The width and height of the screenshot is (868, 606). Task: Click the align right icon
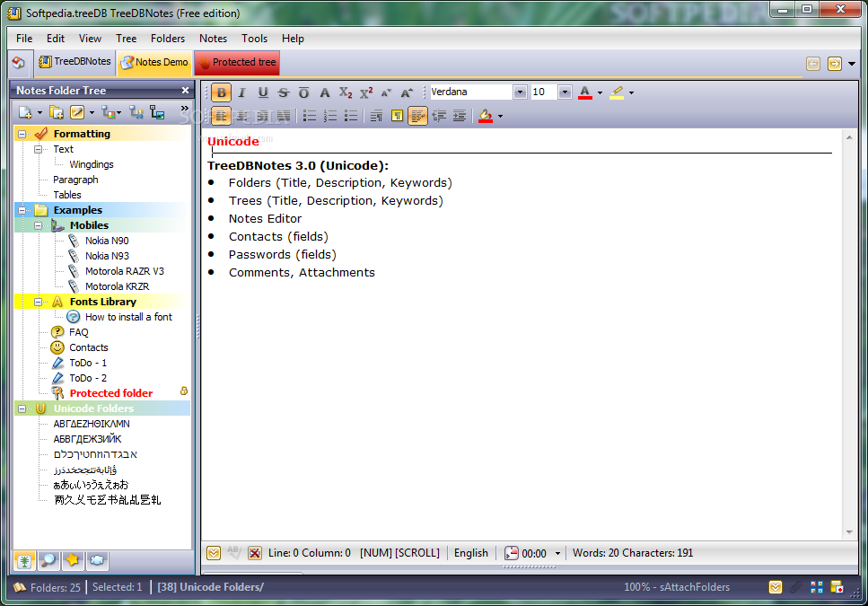pyautogui.click(x=262, y=116)
